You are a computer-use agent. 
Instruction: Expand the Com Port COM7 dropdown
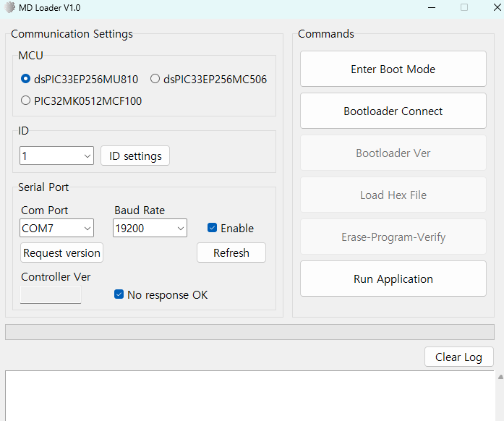56,228
